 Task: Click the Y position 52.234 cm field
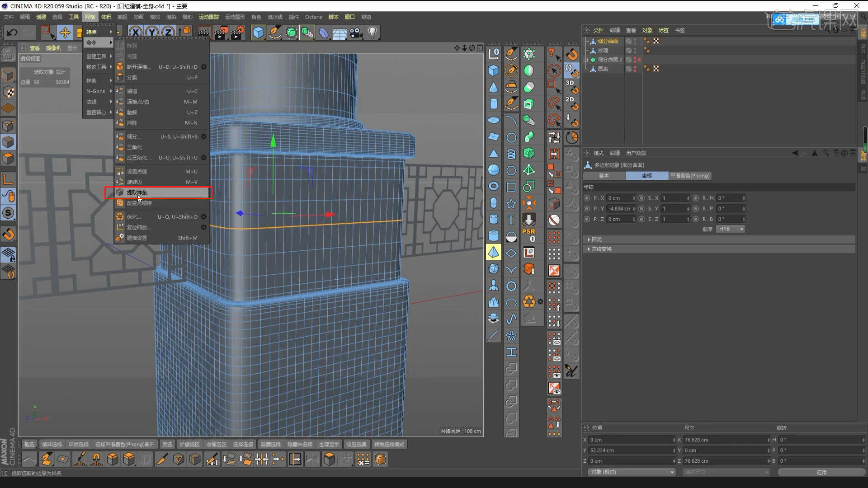pyautogui.click(x=631, y=450)
